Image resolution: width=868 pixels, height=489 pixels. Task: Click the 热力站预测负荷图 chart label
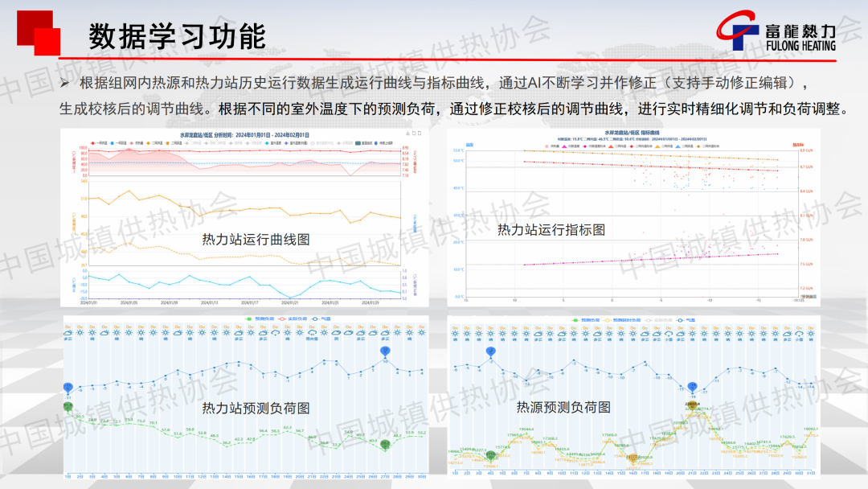coord(256,408)
